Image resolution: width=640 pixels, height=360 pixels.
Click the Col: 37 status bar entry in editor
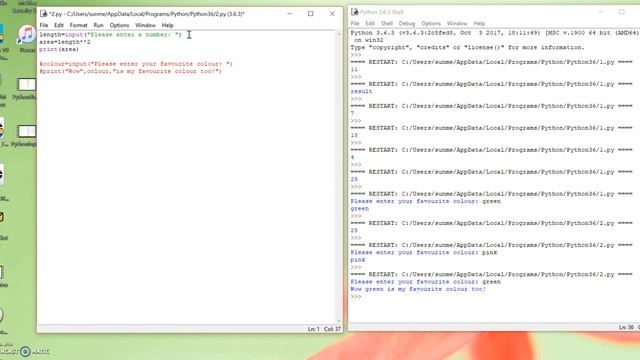tap(332, 329)
